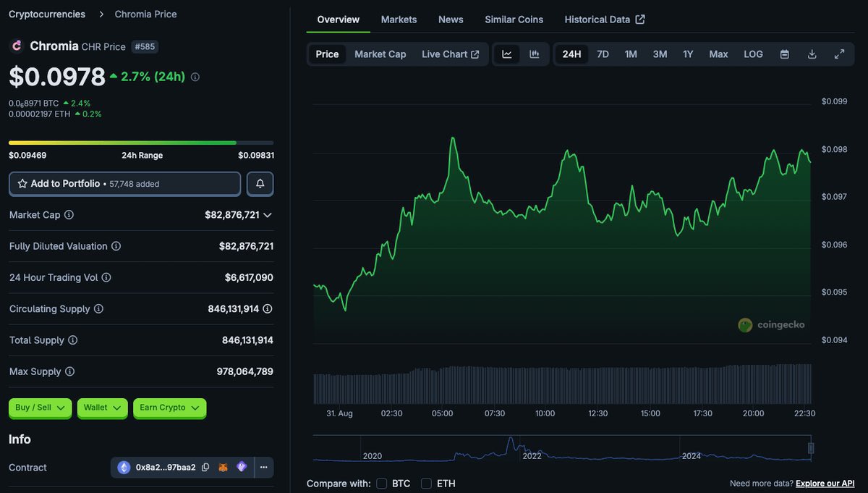868x493 pixels.
Task: Click the #585 rank badge
Action: 145,46
